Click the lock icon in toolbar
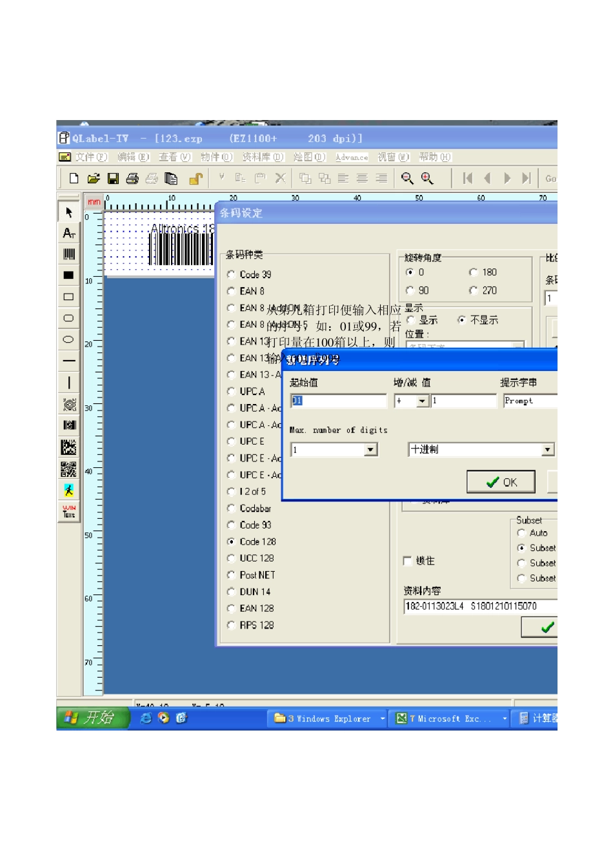 point(196,178)
